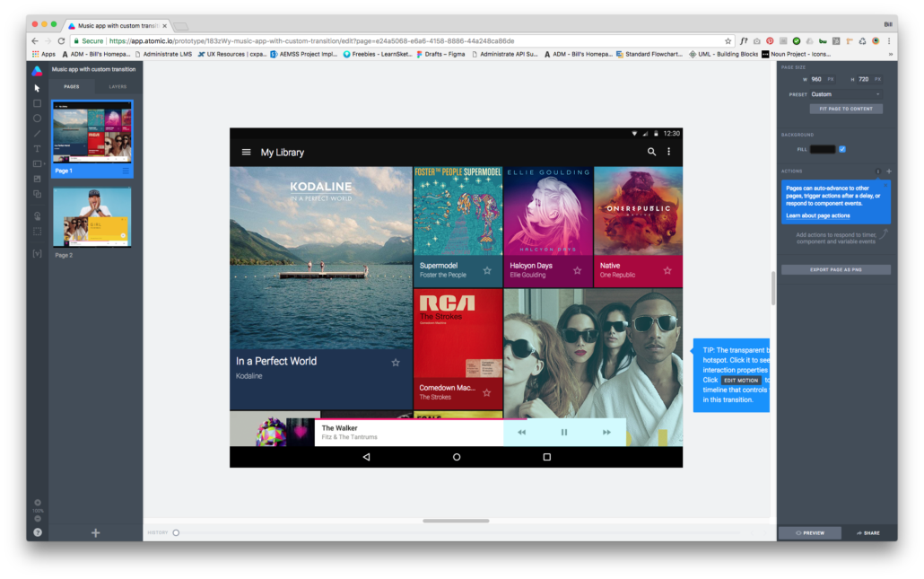The width and height of the screenshot is (924, 579).
Task: Star the In a Perfect World album
Action: tap(396, 363)
